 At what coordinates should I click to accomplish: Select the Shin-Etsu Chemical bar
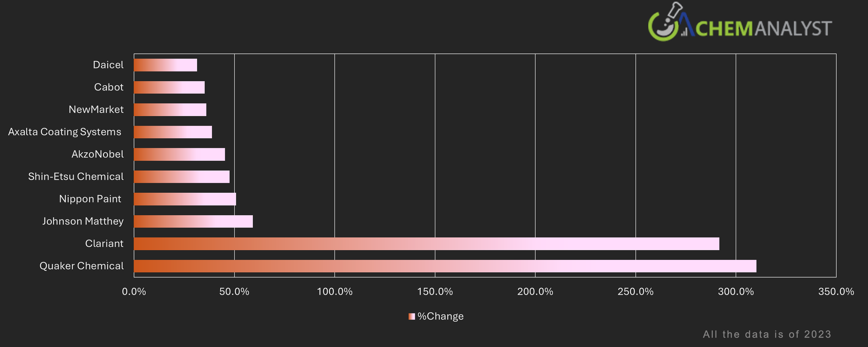coord(182,177)
